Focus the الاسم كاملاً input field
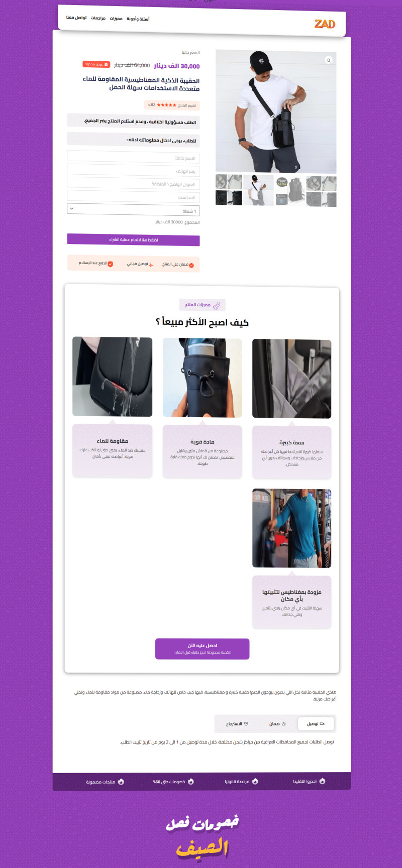402x868 pixels. [133, 157]
